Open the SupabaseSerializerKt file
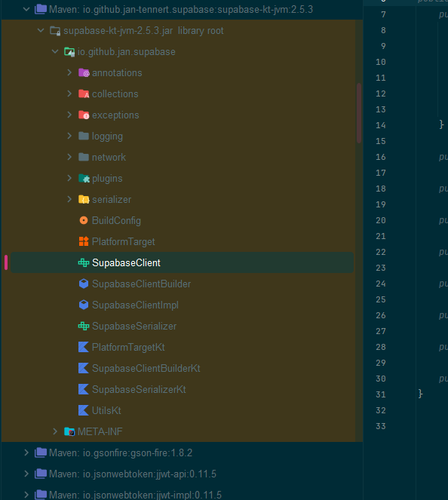 (139, 389)
